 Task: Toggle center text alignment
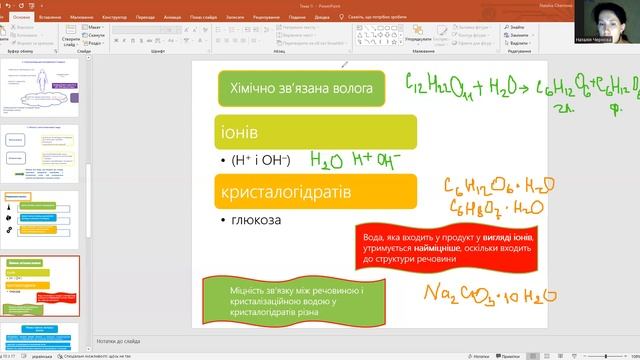pyautogui.click(x=227, y=41)
